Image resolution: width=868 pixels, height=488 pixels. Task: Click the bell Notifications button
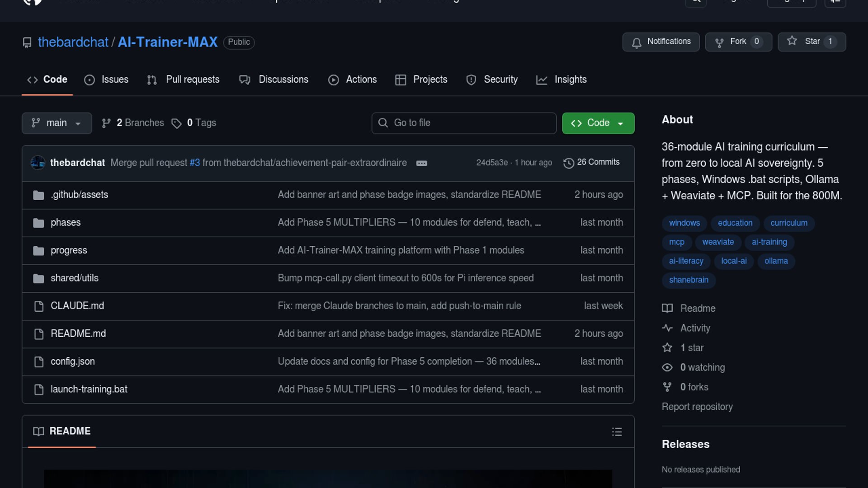pyautogui.click(x=660, y=42)
